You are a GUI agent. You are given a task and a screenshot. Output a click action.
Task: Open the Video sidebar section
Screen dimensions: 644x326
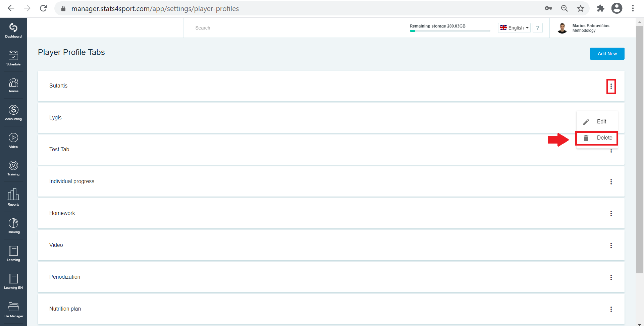13,141
